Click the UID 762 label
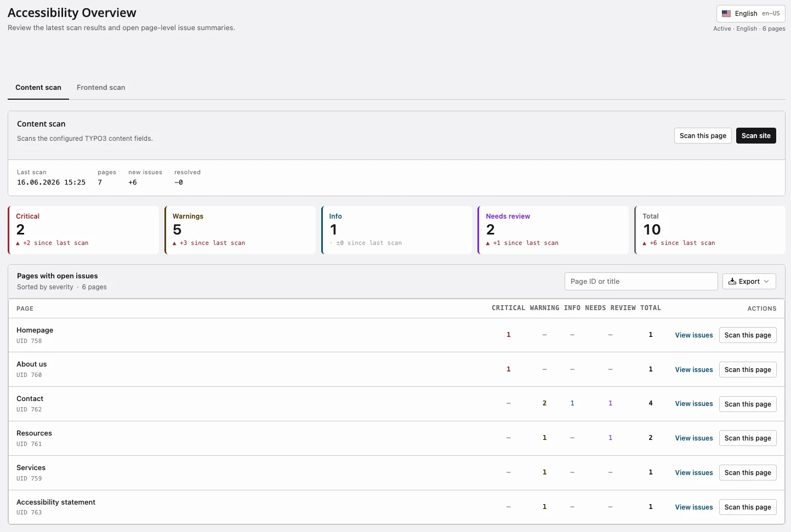The width and height of the screenshot is (791, 532). click(29, 410)
